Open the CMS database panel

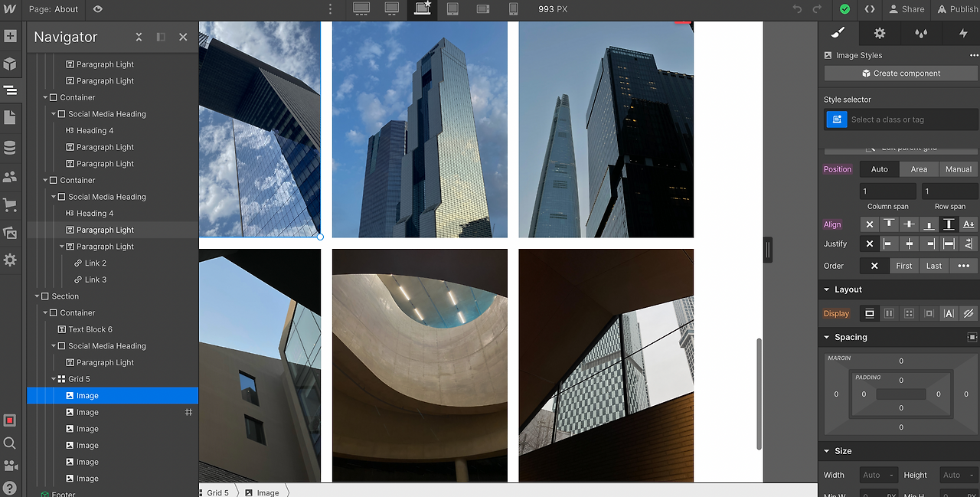click(10, 148)
